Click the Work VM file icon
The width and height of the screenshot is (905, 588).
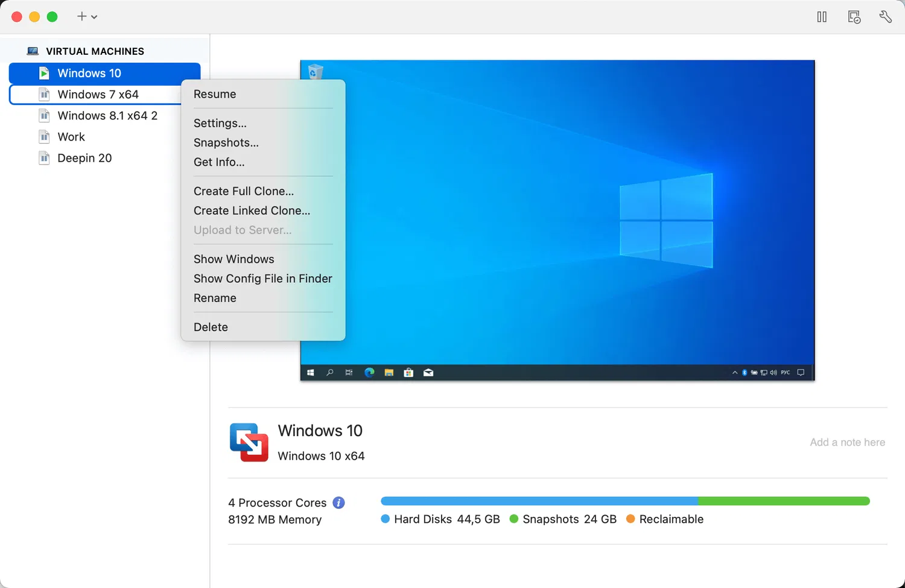point(44,136)
